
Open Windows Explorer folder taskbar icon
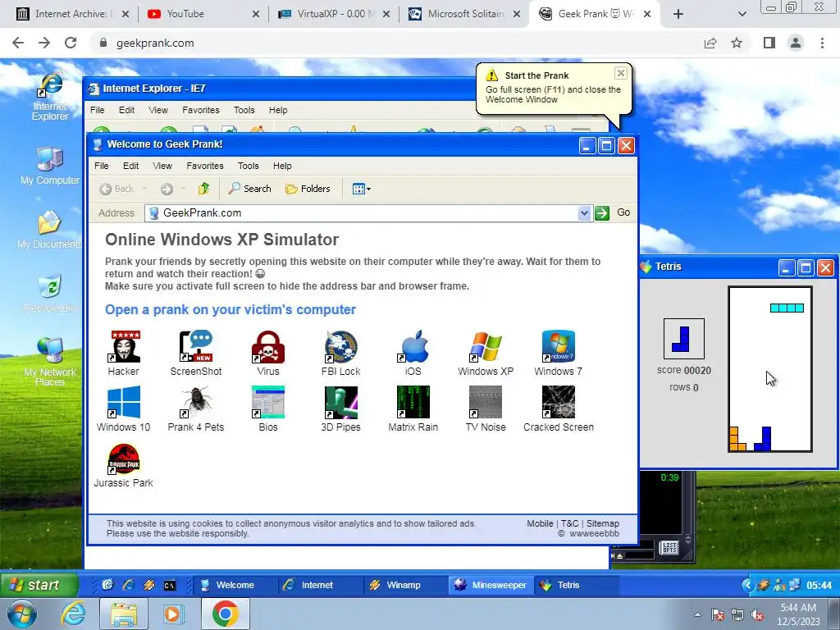pos(124,614)
